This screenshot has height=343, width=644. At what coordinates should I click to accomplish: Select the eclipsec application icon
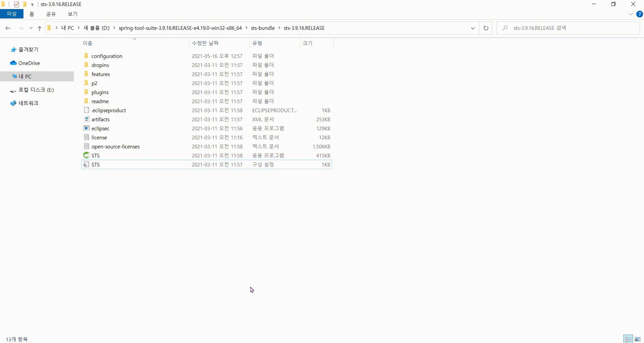click(86, 128)
